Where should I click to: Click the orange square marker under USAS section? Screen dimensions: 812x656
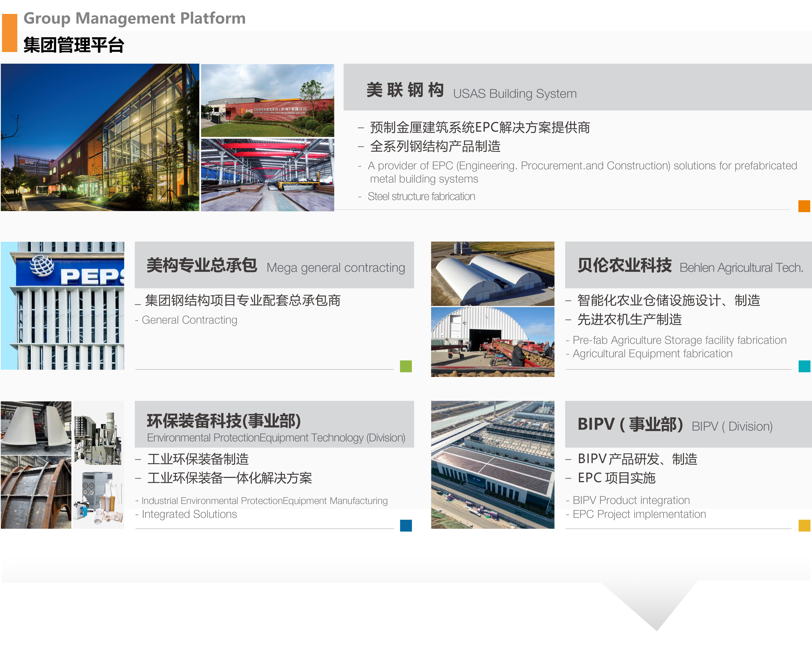tap(804, 206)
